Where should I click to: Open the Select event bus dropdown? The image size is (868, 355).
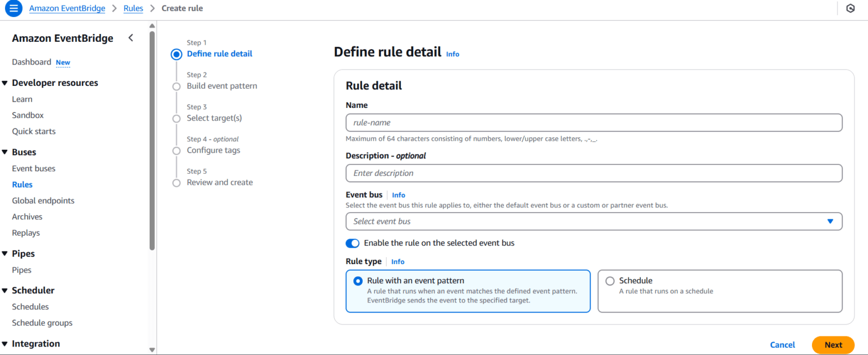593,221
